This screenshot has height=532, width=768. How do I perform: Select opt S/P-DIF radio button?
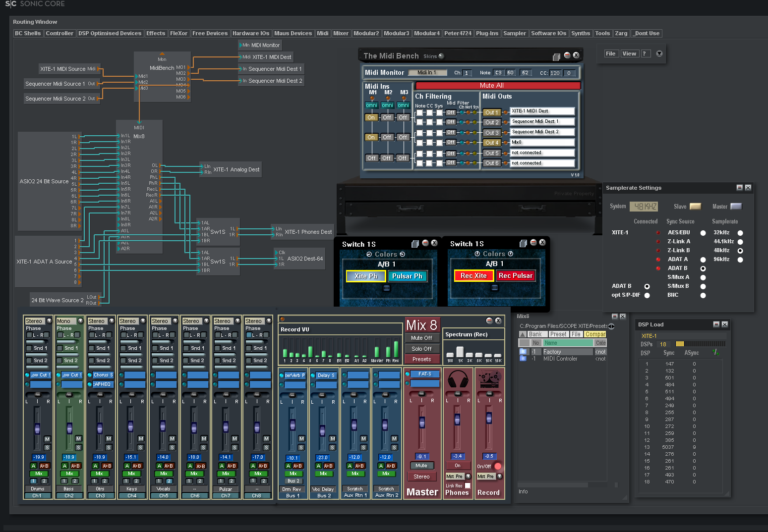[647, 295]
